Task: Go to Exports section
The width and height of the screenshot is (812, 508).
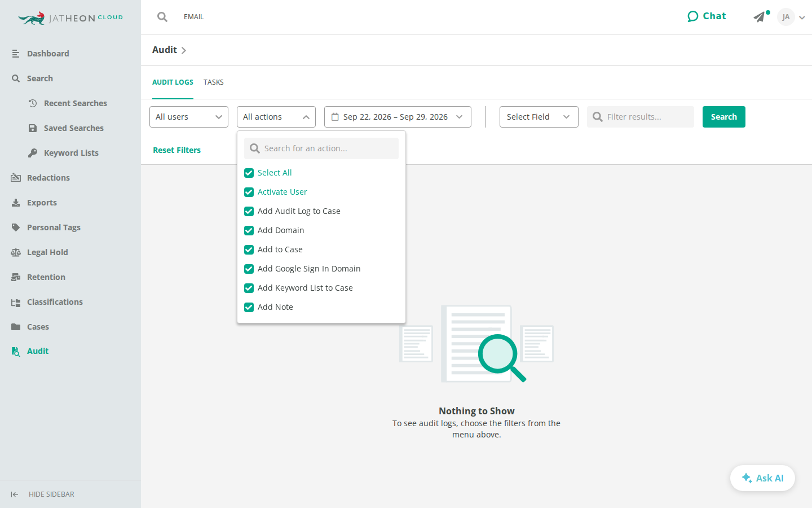Action: point(42,203)
